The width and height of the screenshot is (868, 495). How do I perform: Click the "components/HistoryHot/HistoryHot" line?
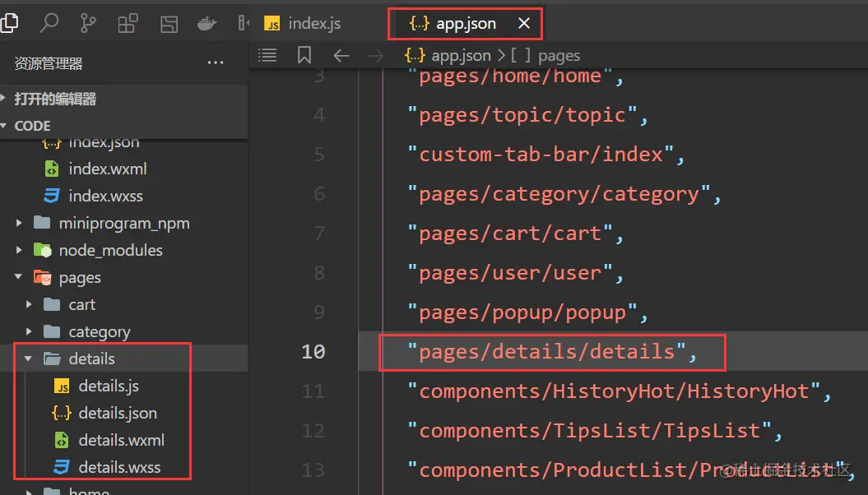click(x=619, y=391)
